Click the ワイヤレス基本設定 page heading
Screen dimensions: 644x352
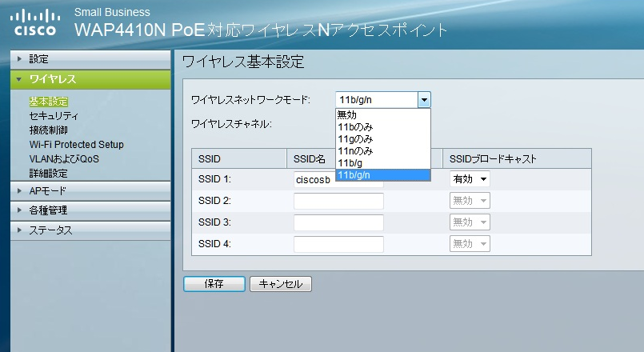pyautogui.click(x=242, y=62)
